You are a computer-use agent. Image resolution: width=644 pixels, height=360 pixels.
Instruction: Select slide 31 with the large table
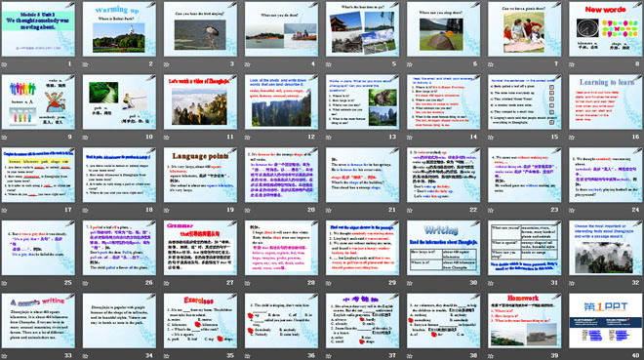click(525, 248)
